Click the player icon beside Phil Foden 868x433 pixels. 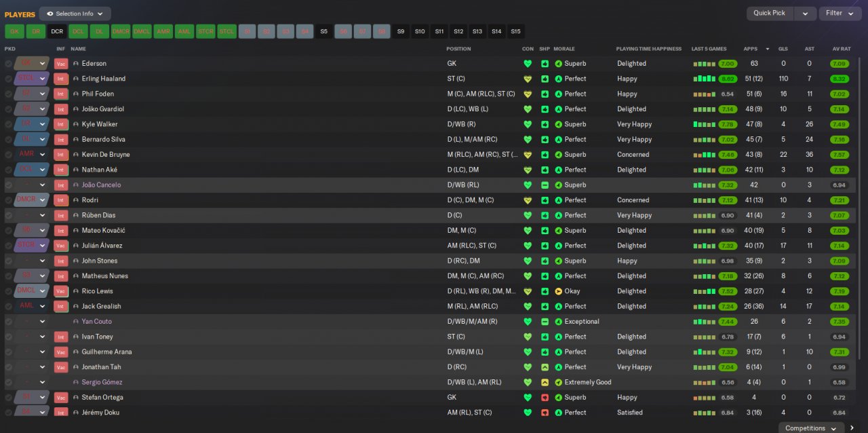click(76, 94)
